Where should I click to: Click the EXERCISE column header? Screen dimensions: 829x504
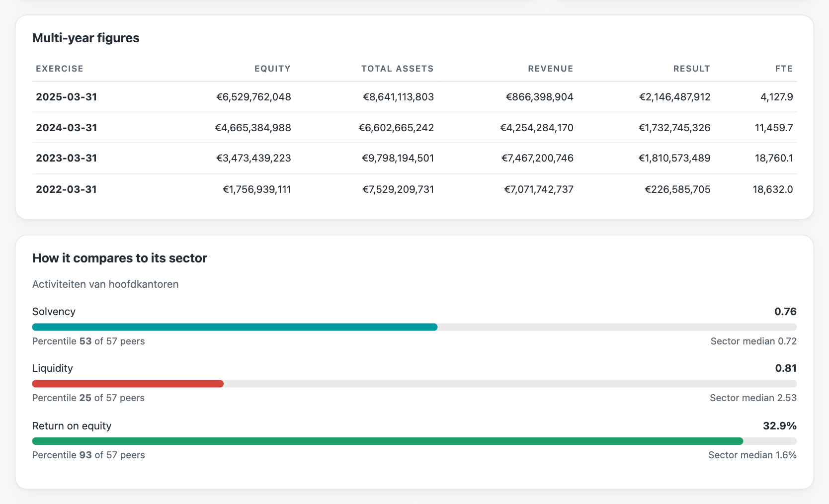tap(60, 69)
